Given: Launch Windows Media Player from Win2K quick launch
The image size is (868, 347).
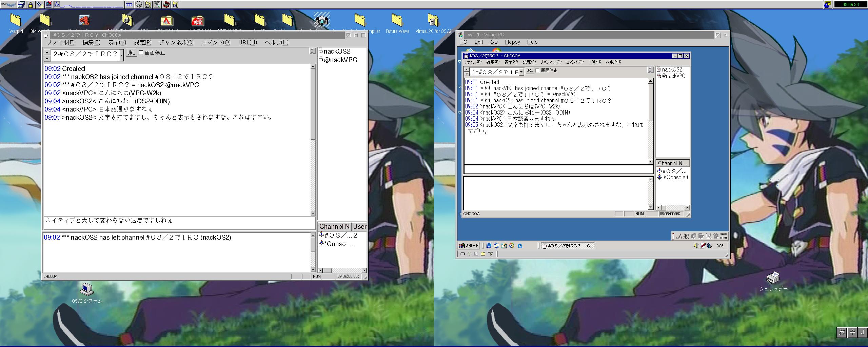Looking at the screenshot, I should (512, 246).
